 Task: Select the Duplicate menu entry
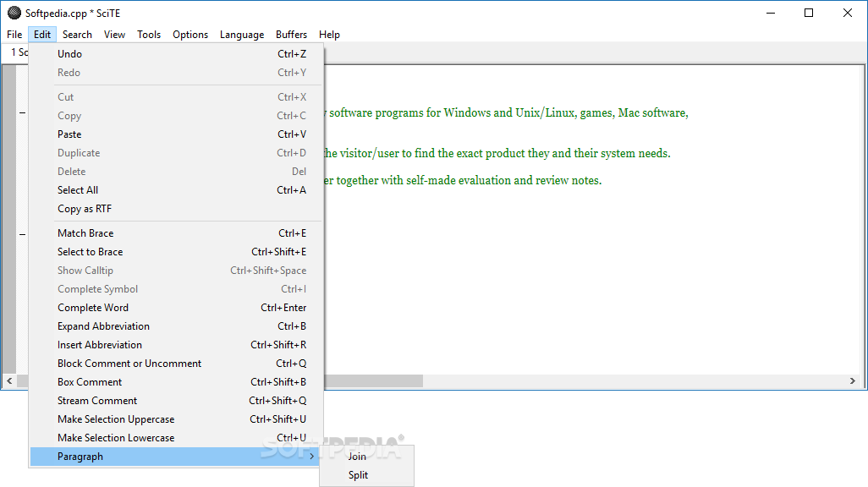tap(176, 153)
